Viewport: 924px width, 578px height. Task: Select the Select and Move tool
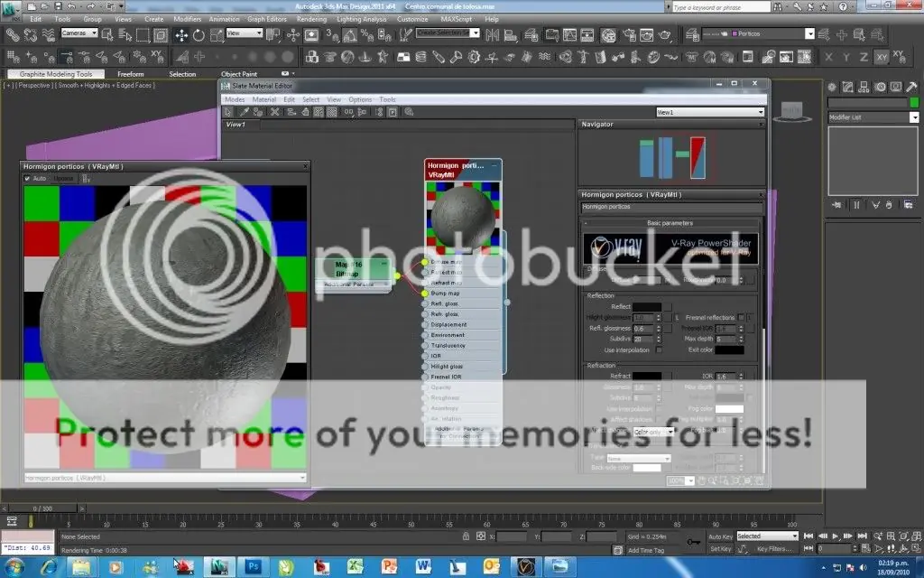click(180, 35)
